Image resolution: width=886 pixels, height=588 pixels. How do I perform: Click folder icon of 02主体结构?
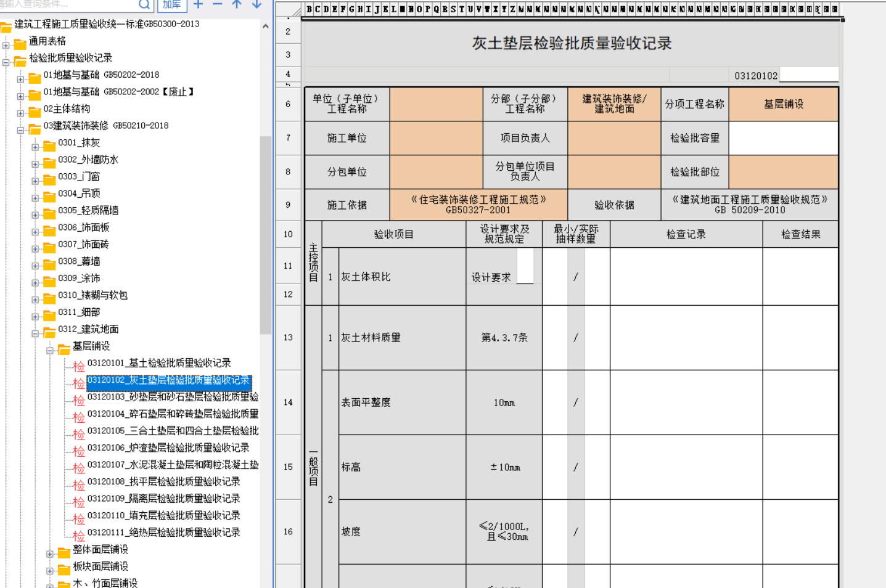tap(35, 112)
